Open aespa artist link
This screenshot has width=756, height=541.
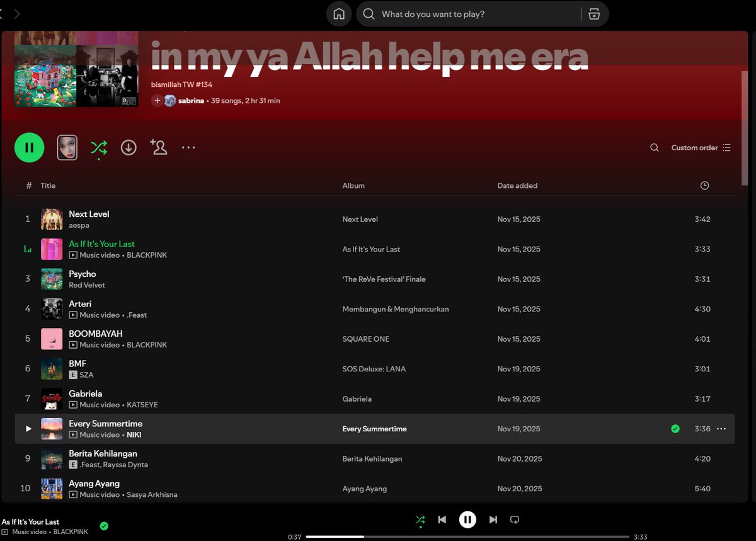coord(79,225)
